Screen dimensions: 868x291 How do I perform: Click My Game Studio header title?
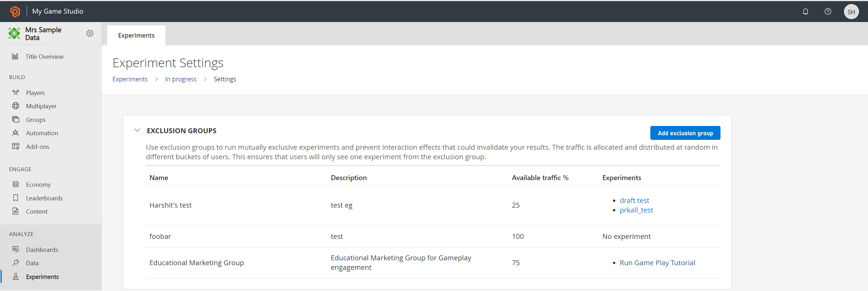point(58,12)
